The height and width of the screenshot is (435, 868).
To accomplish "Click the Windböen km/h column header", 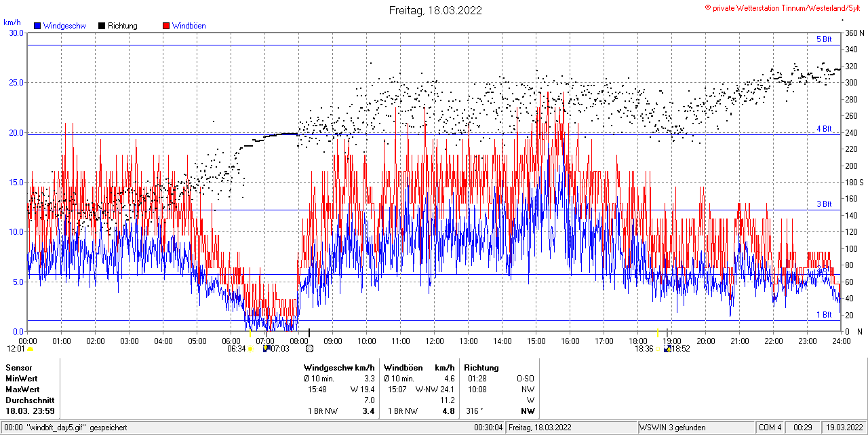I will click(x=419, y=367).
